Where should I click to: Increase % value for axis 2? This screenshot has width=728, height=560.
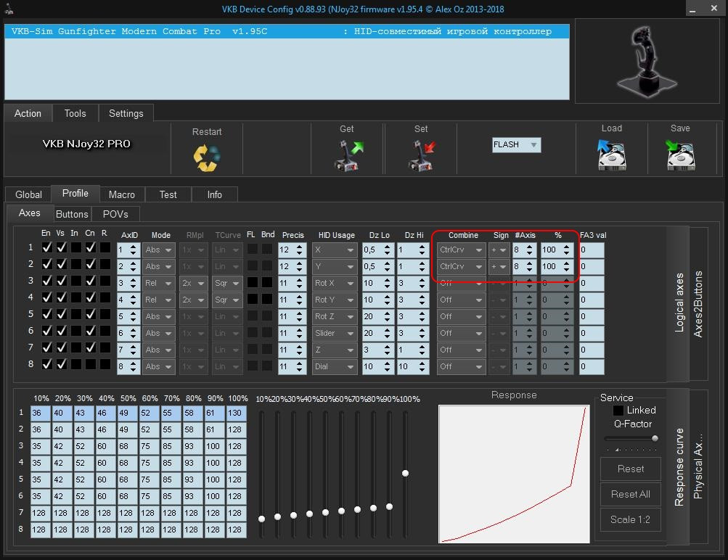click(x=566, y=263)
